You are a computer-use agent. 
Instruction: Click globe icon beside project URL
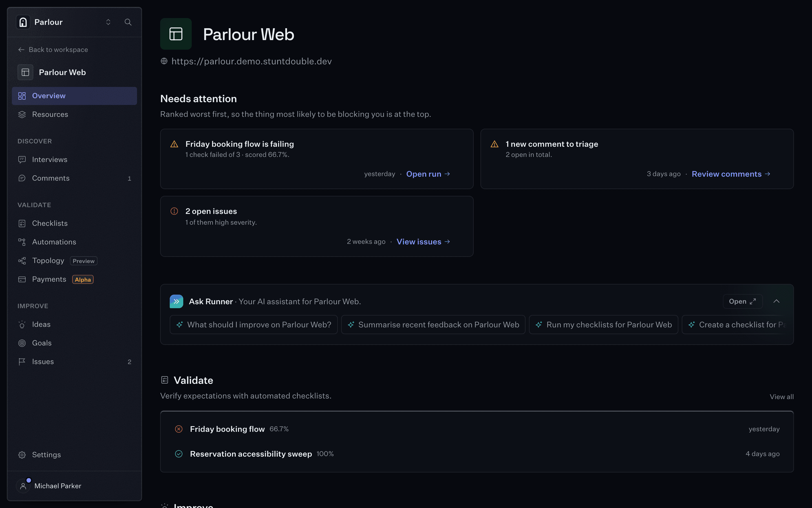[x=164, y=61]
